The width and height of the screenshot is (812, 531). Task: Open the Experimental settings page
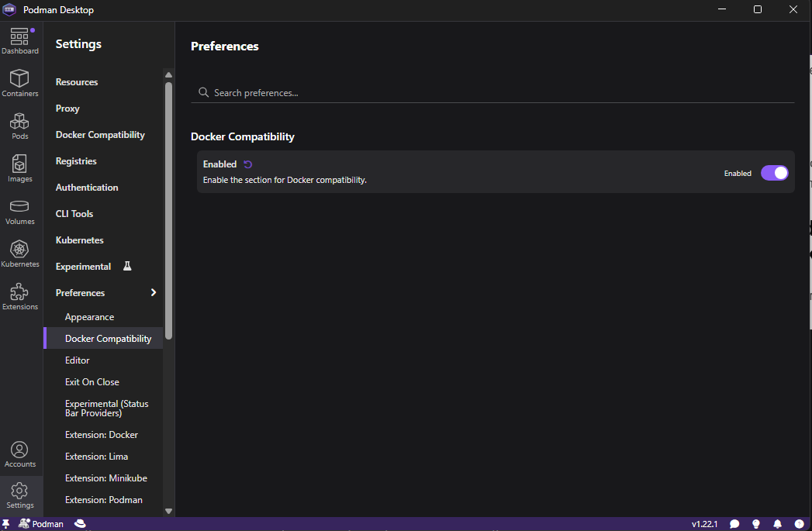point(83,267)
